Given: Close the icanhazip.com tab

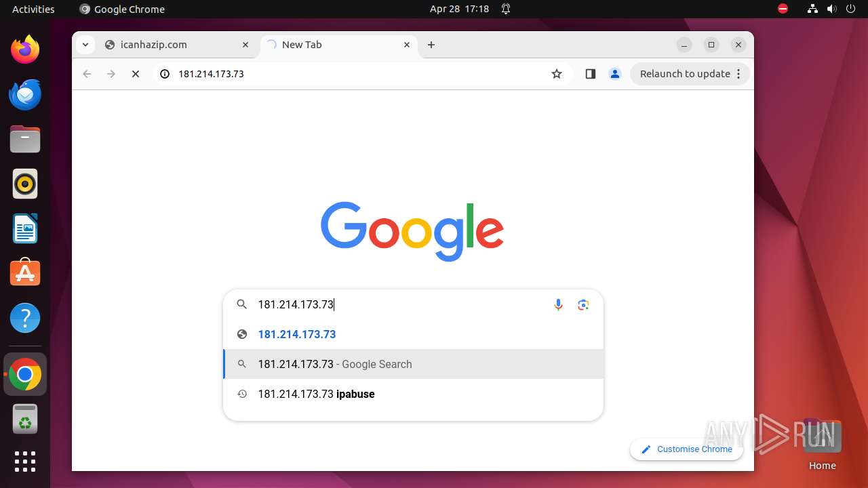Looking at the screenshot, I should click(x=245, y=45).
